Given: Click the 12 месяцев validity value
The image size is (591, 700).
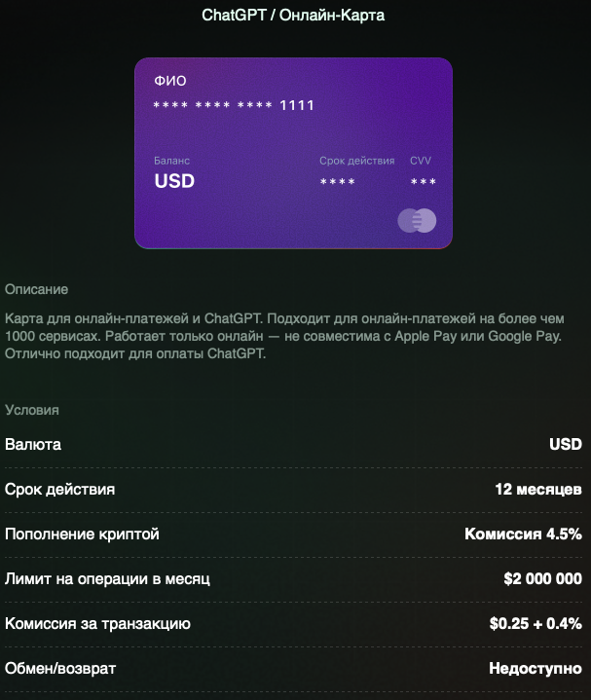Looking at the screenshot, I should pos(538,489).
